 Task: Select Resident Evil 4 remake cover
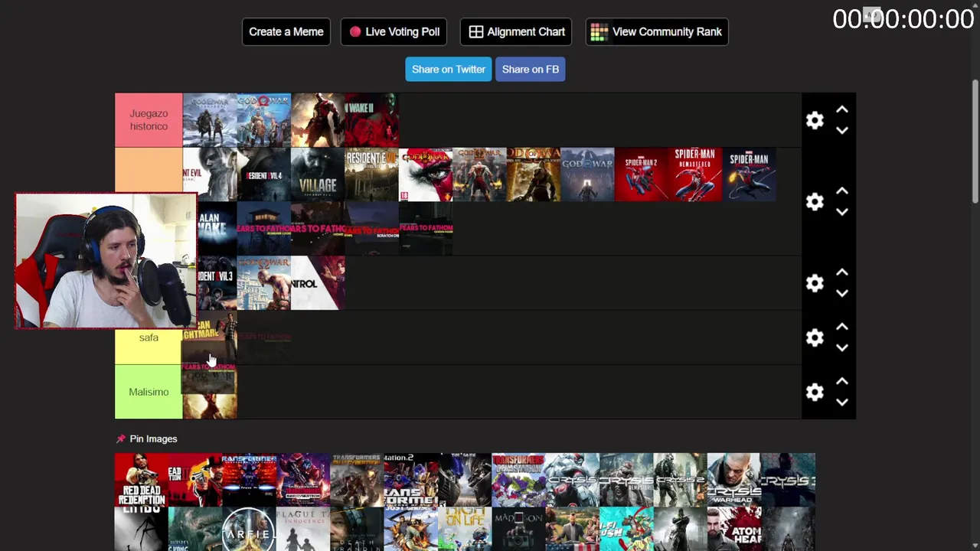point(263,174)
